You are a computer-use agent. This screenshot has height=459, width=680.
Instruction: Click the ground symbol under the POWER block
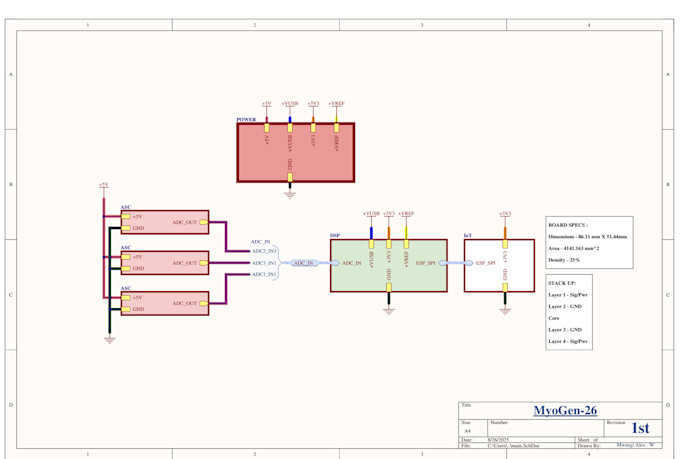click(290, 194)
